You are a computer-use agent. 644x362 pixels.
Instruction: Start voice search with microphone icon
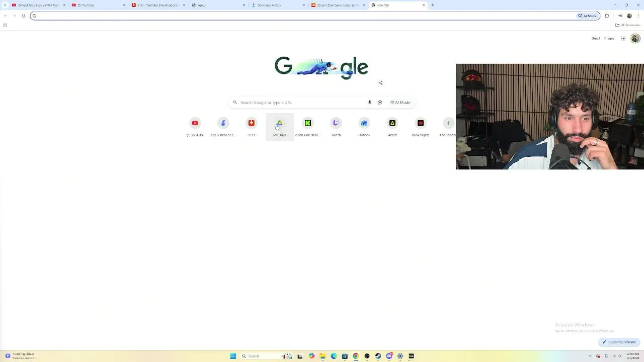coord(370,103)
